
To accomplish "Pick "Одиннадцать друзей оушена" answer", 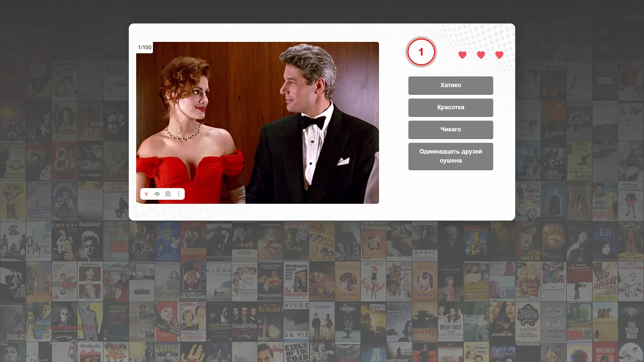I will [450, 156].
